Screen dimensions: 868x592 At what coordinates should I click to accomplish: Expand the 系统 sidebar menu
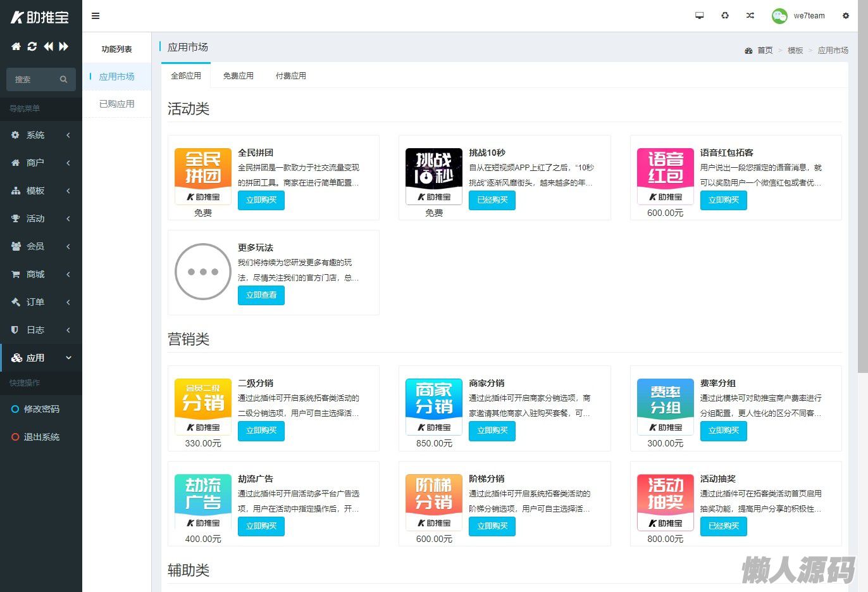[x=40, y=135]
